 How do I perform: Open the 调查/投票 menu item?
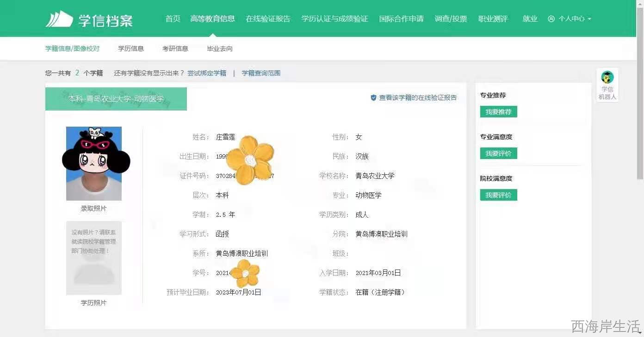pos(451,19)
